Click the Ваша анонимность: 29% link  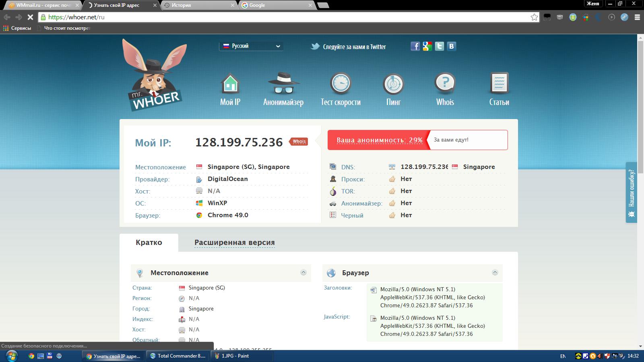pos(380,140)
